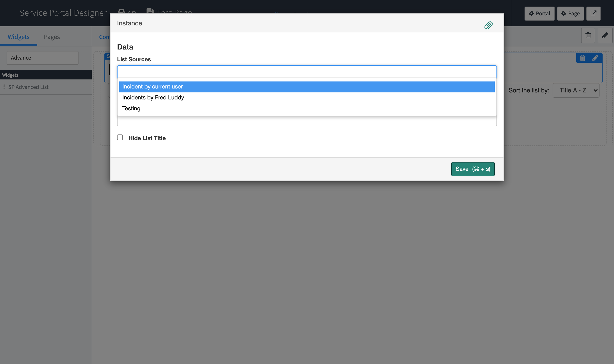Open the Title A - Z sort dropdown
The width and height of the screenshot is (614, 364).
(x=576, y=90)
